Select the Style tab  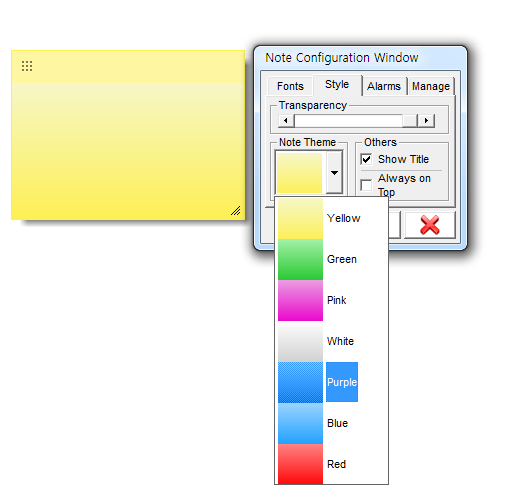click(x=337, y=85)
